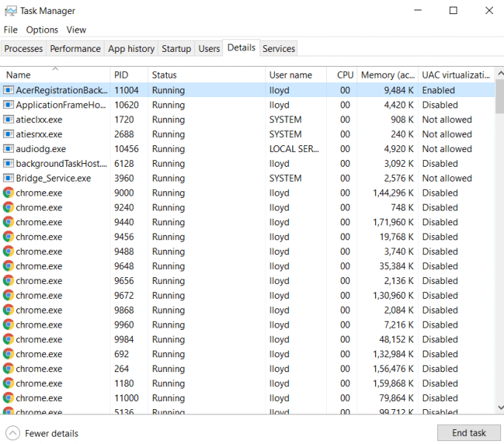Click the Bridge_Service.exe process icon

[x=8, y=179]
